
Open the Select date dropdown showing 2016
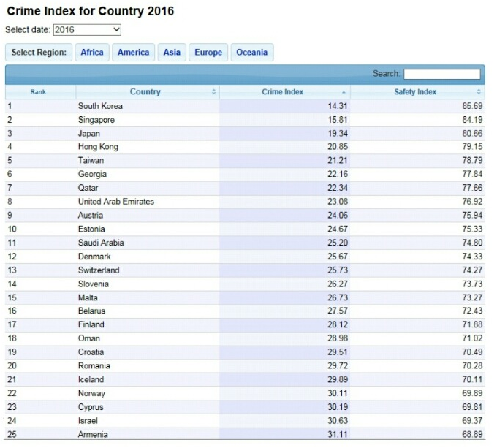tap(87, 30)
